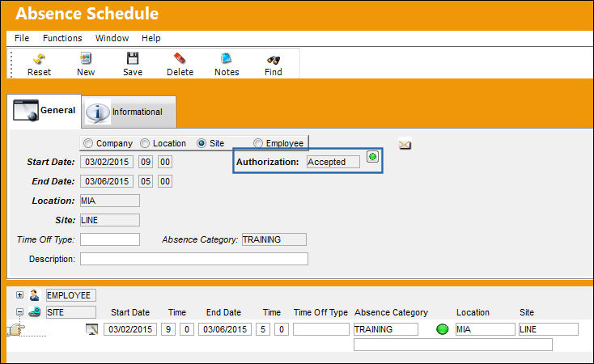
Task: Click the Start Date hour field 09
Action: tap(146, 162)
